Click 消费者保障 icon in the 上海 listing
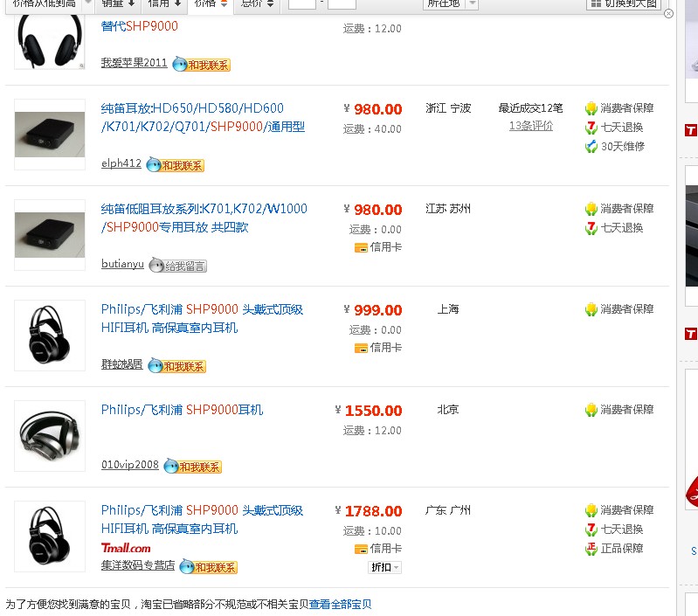698x616 pixels. (x=591, y=309)
